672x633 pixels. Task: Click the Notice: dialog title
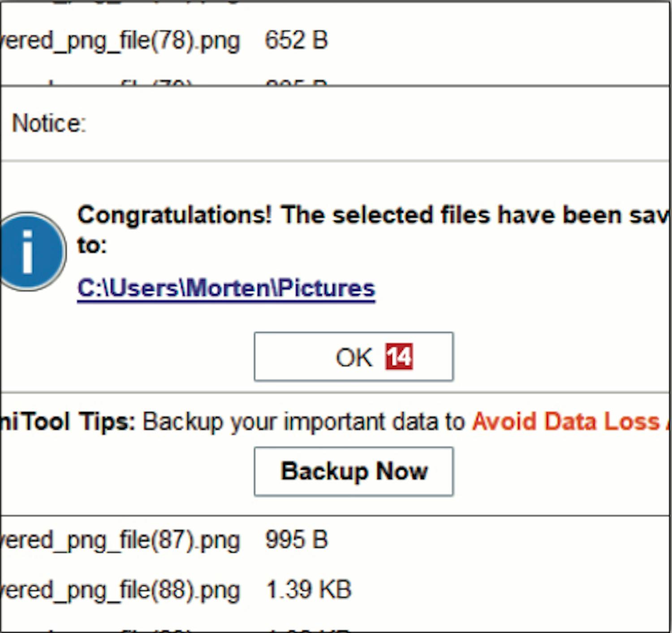pos(48,123)
